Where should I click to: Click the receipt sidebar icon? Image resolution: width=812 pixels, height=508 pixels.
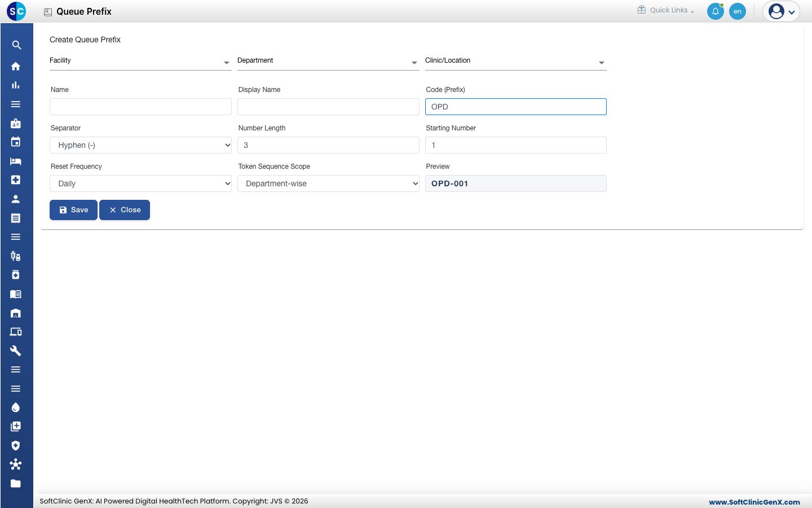(16, 218)
